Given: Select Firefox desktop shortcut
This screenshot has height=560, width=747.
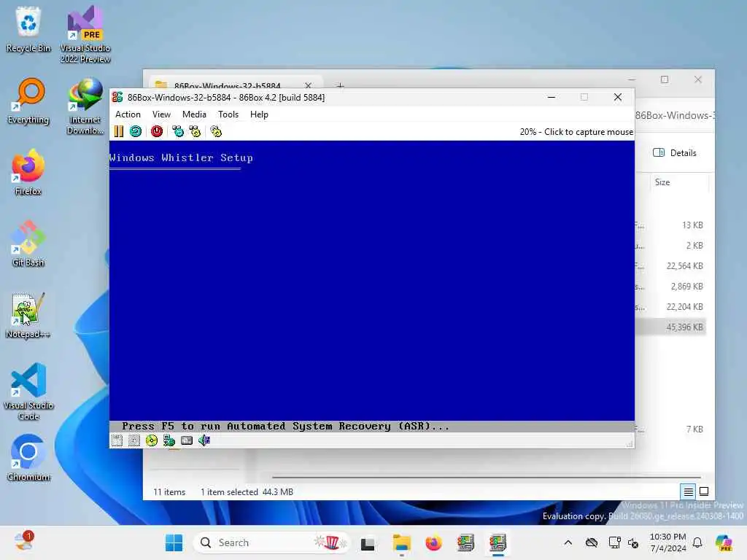Looking at the screenshot, I should click(x=28, y=172).
